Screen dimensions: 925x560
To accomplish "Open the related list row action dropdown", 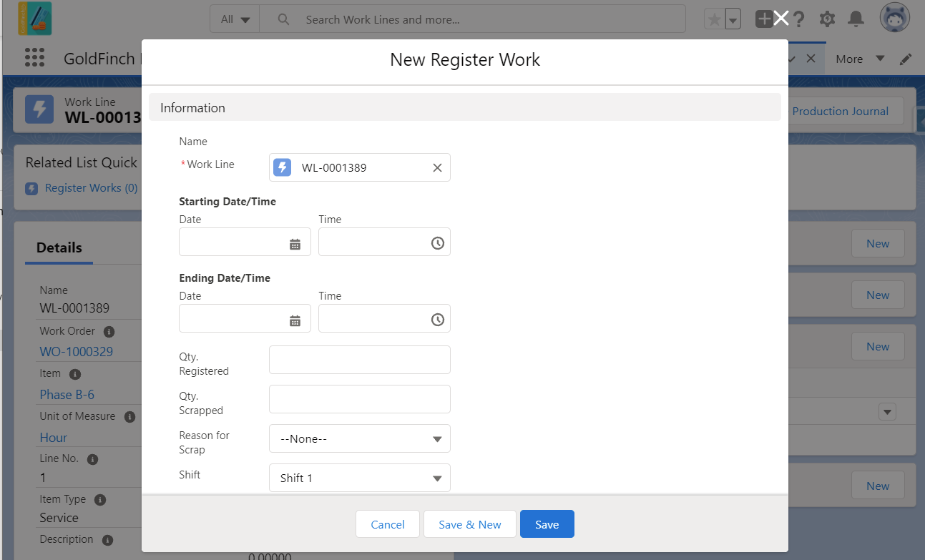I will pos(887,412).
